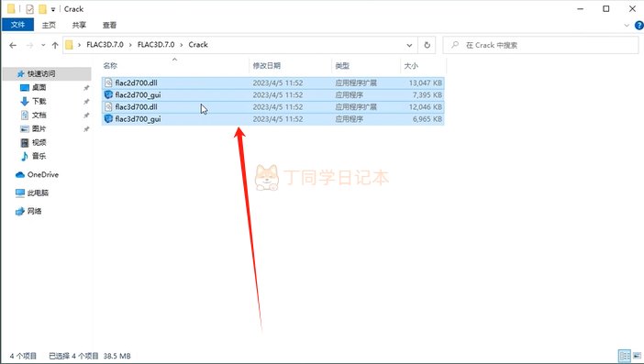Select the flac2d700_gui application

coord(272,94)
